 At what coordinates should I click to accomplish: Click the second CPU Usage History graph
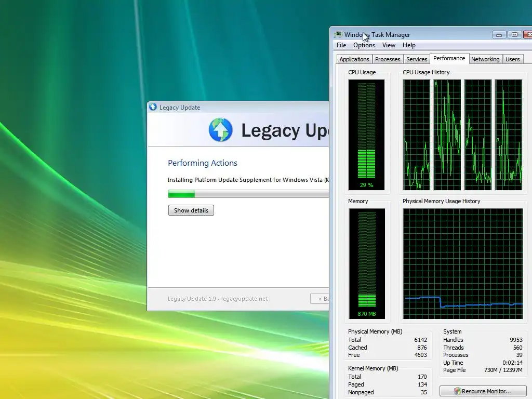(x=447, y=135)
